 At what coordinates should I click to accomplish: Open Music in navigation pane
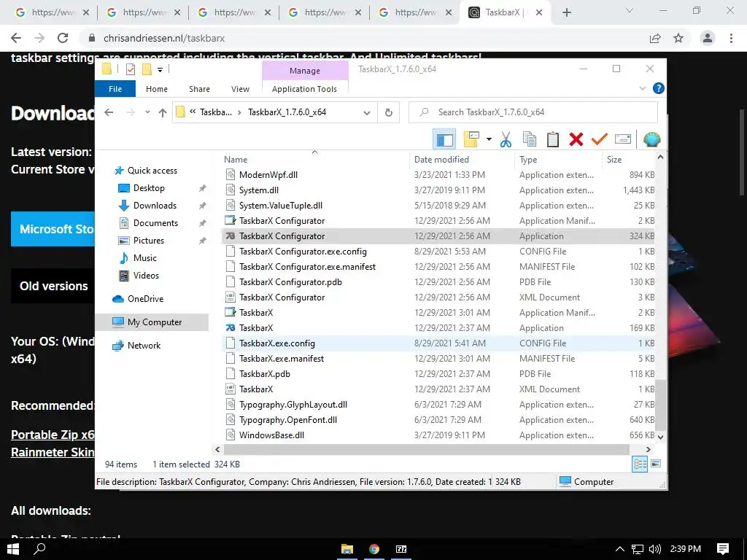(x=145, y=258)
